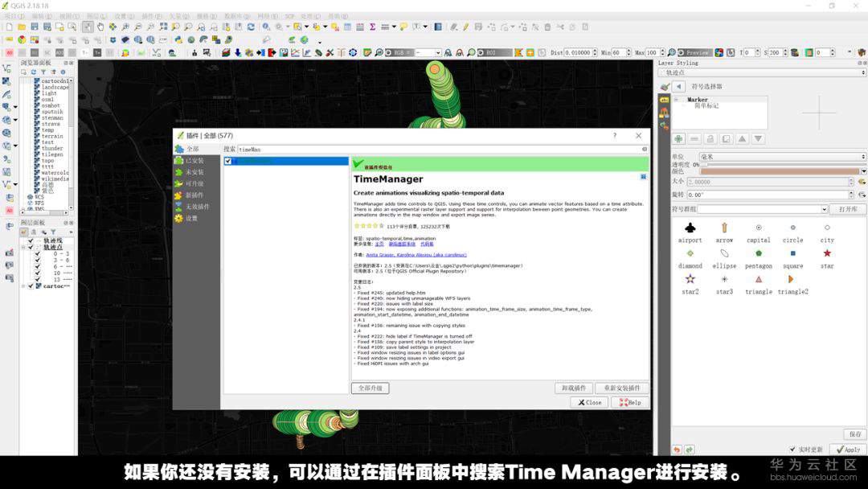Click the scissors clip tool icon

click(330, 52)
